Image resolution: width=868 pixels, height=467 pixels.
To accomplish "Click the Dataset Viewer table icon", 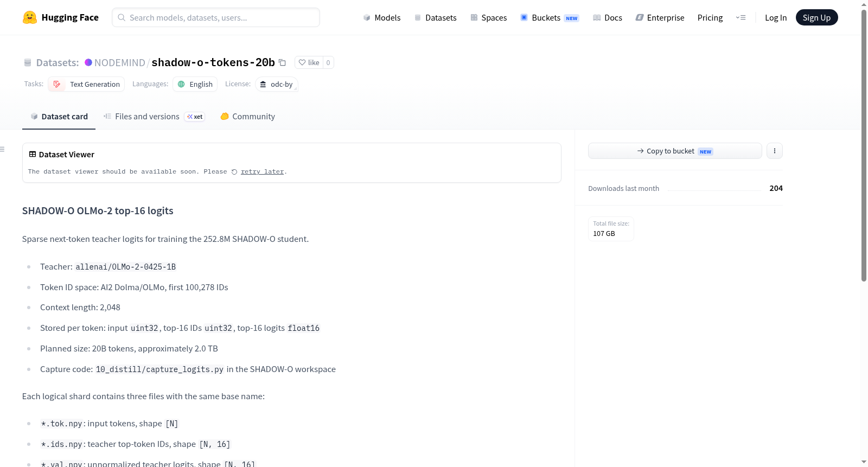I will point(33,155).
